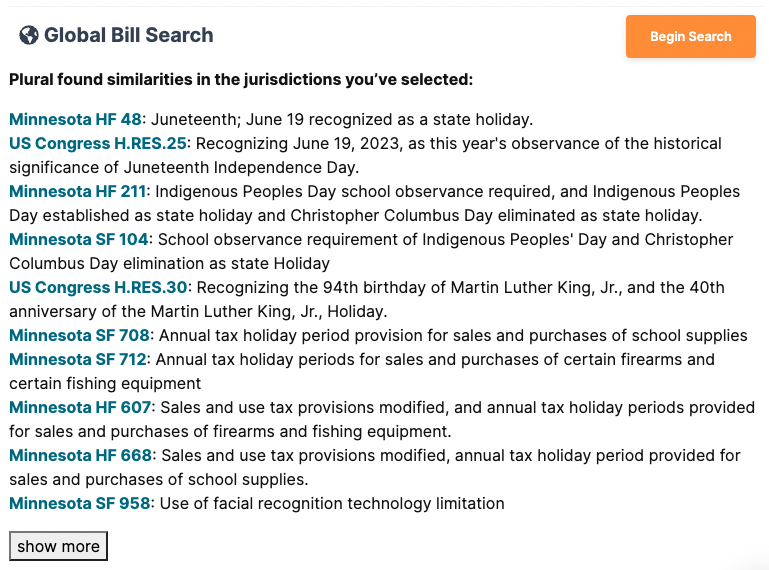The width and height of the screenshot is (769, 570).
Task: Open the Minnesota HF 668 bill link
Action: [80, 455]
